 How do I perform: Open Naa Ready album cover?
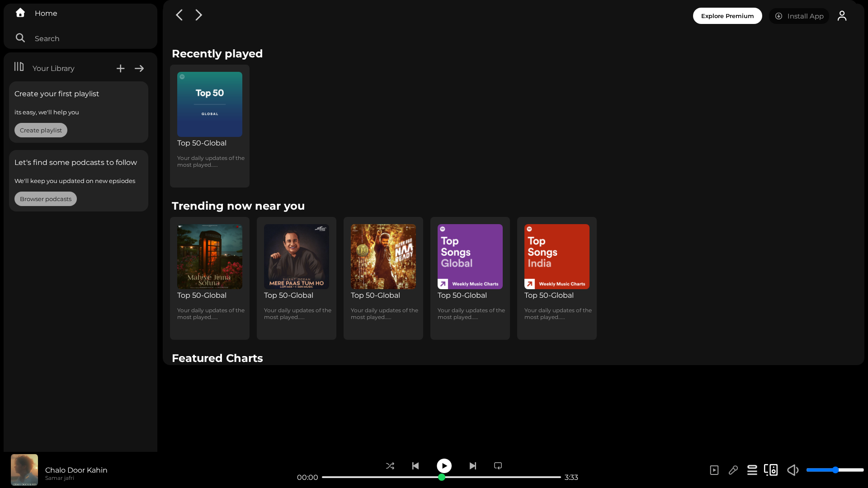[x=383, y=257]
